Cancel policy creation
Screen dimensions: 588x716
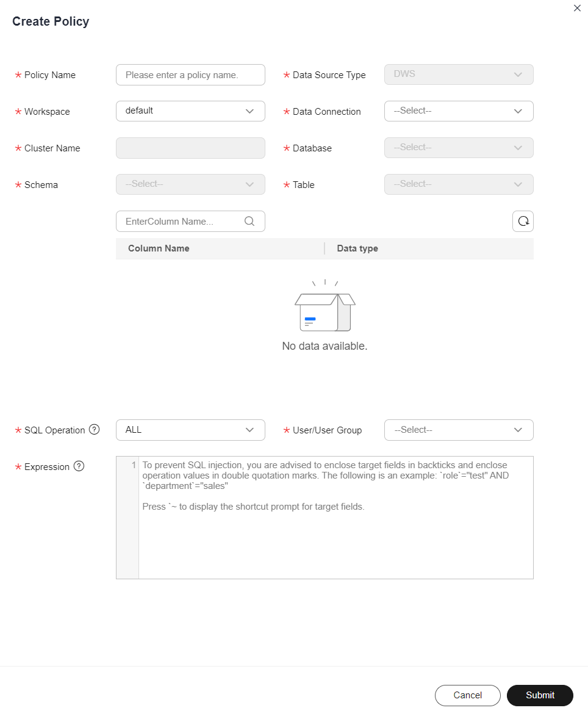(468, 695)
